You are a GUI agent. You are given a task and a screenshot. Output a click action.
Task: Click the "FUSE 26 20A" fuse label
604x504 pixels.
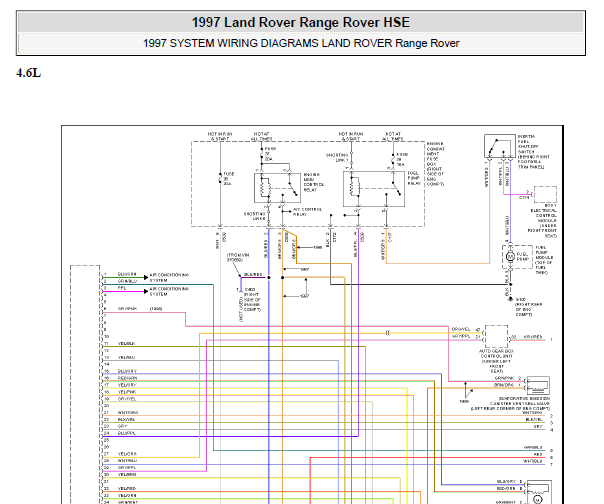pyautogui.click(x=228, y=179)
